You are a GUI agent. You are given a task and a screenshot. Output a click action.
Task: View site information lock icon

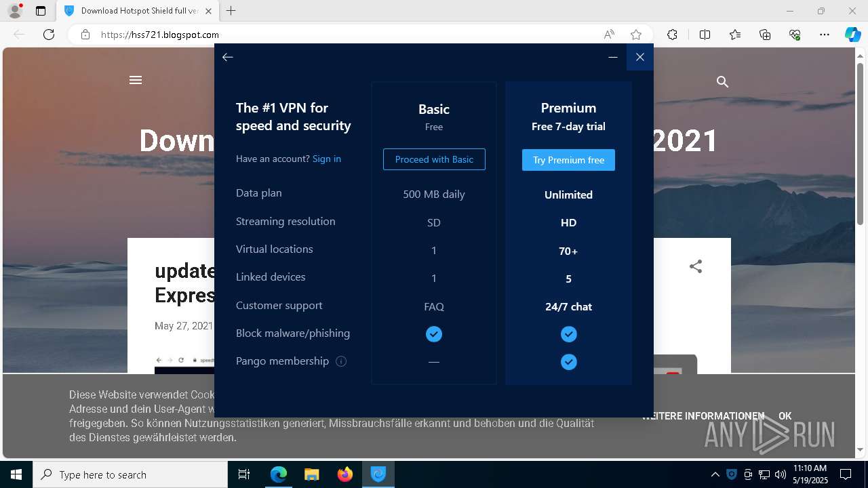85,35
